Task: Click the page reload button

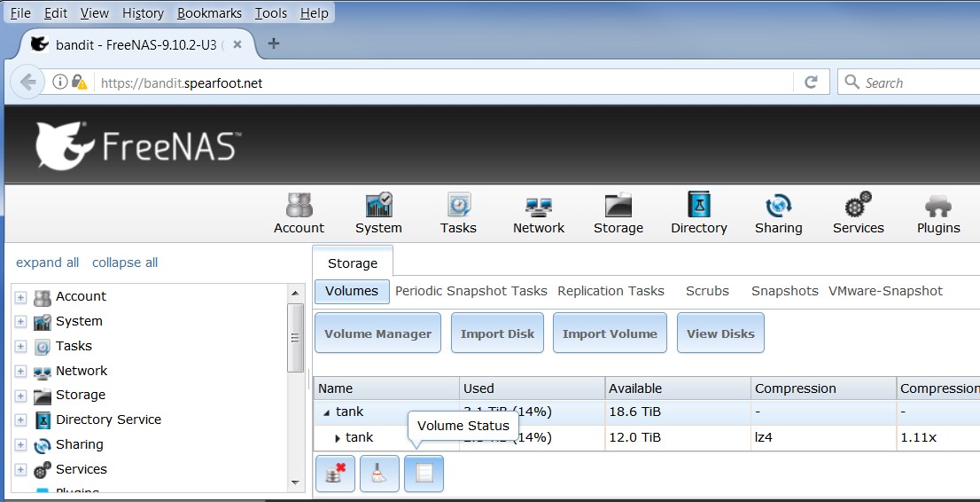Action: (x=812, y=82)
